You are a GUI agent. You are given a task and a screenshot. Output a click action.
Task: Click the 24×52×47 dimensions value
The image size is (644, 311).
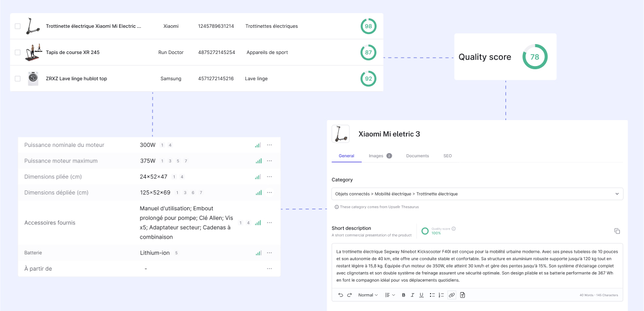tap(154, 177)
